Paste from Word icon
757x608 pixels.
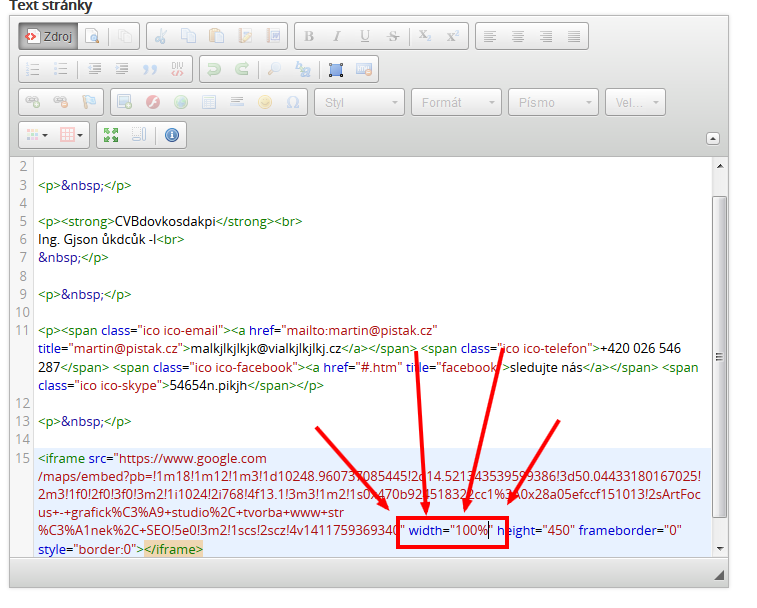(274, 36)
